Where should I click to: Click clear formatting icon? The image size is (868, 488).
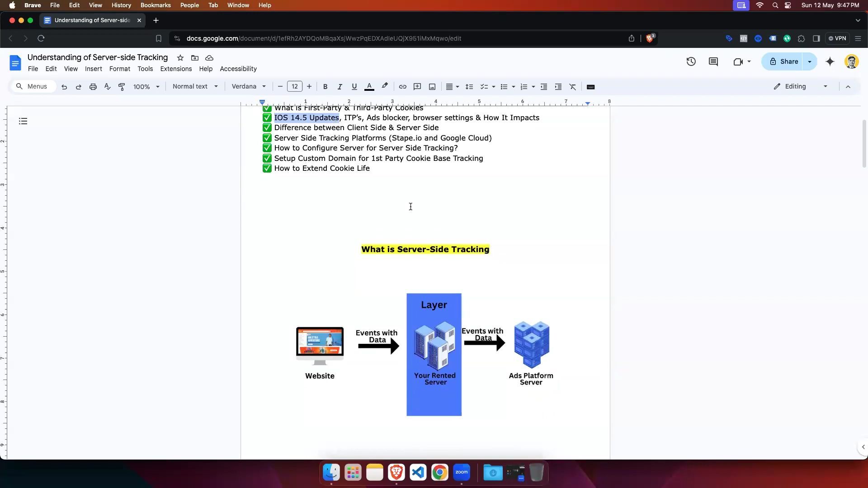573,87
